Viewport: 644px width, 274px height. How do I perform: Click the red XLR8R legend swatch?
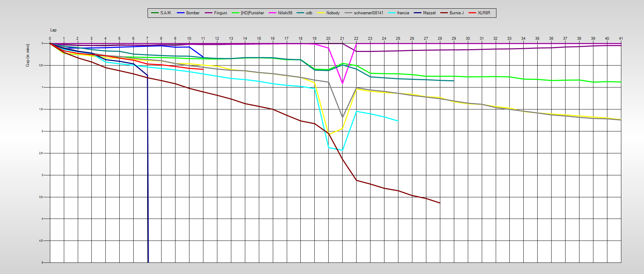(472, 13)
